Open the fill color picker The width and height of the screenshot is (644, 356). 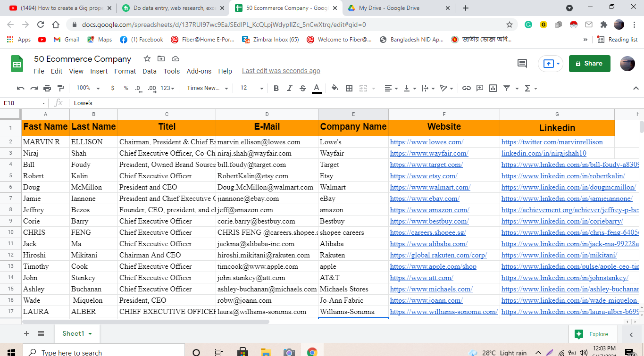335,88
